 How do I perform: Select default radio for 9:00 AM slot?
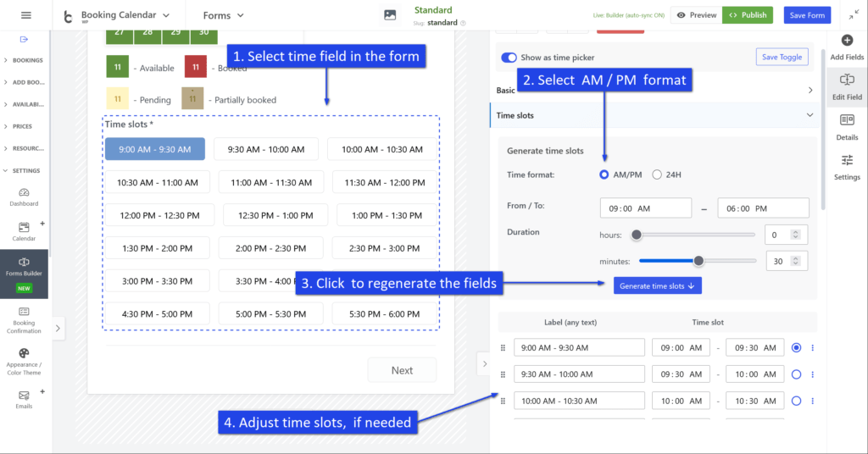pos(796,348)
